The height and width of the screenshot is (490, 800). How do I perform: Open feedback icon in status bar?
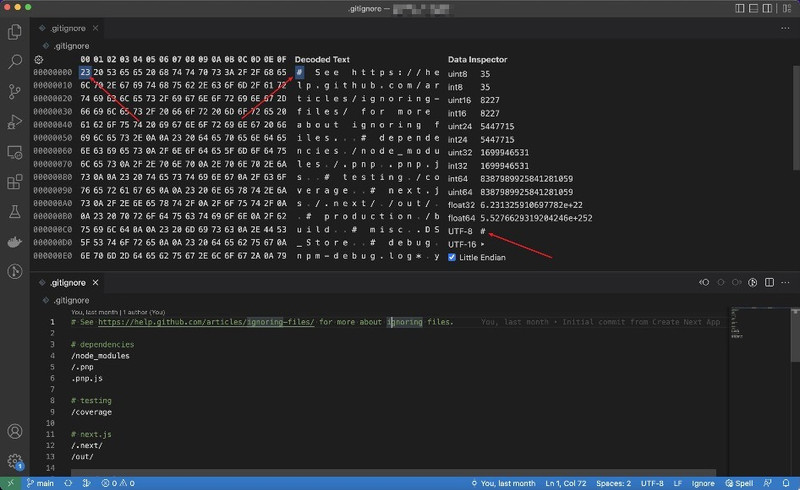tap(767, 483)
